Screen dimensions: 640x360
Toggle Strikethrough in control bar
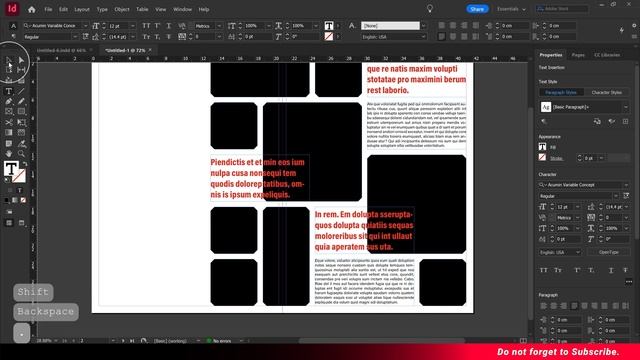click(169, 37)
